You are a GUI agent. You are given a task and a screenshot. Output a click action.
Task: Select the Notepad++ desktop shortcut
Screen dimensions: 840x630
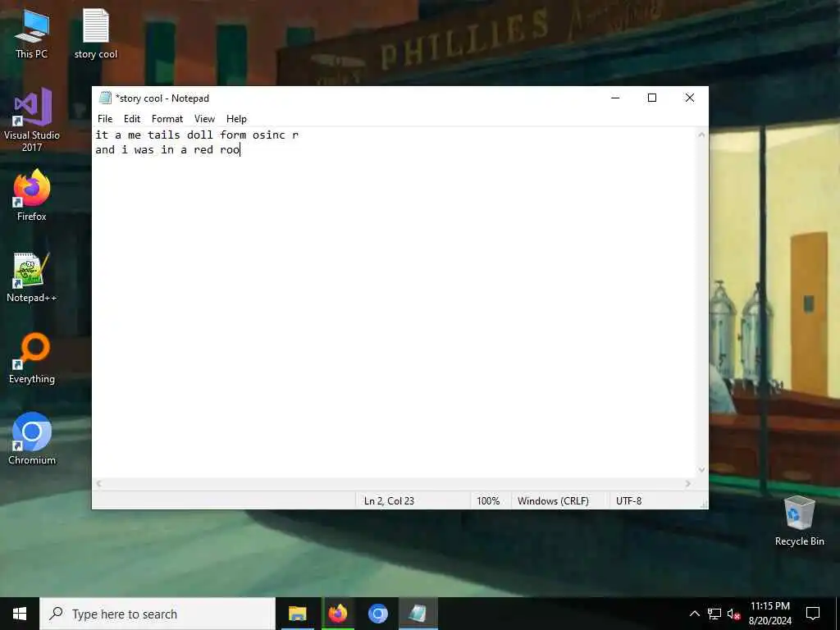(x=32, y=277)
